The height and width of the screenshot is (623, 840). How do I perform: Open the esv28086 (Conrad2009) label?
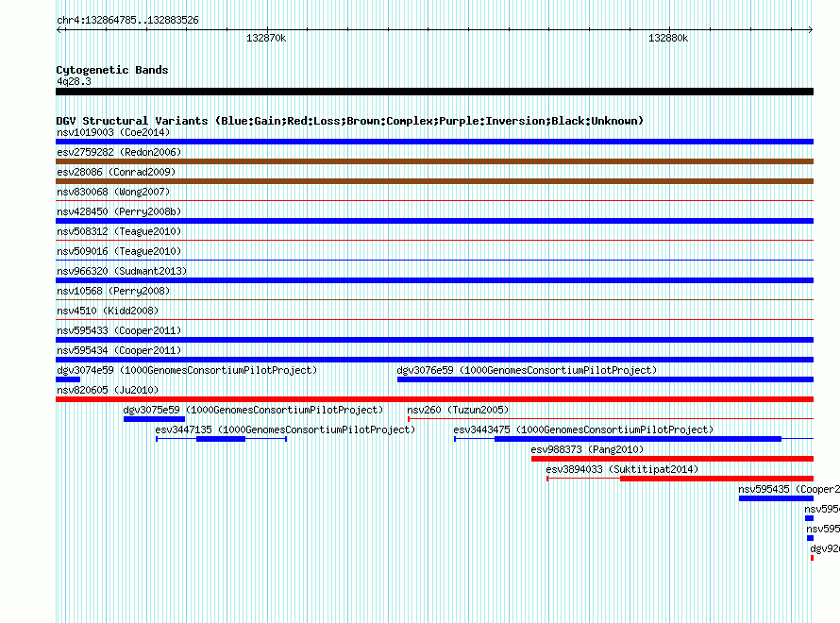pyautogui.click(x=116, y=172)
